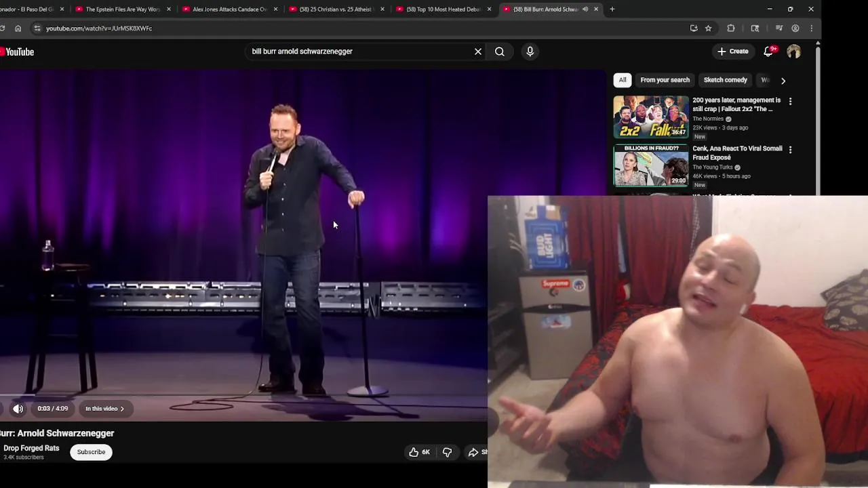Subscribe to Drop Forged Rats
Image resolution: width=868 pixels, height=488 pixels.
point(91,452)
